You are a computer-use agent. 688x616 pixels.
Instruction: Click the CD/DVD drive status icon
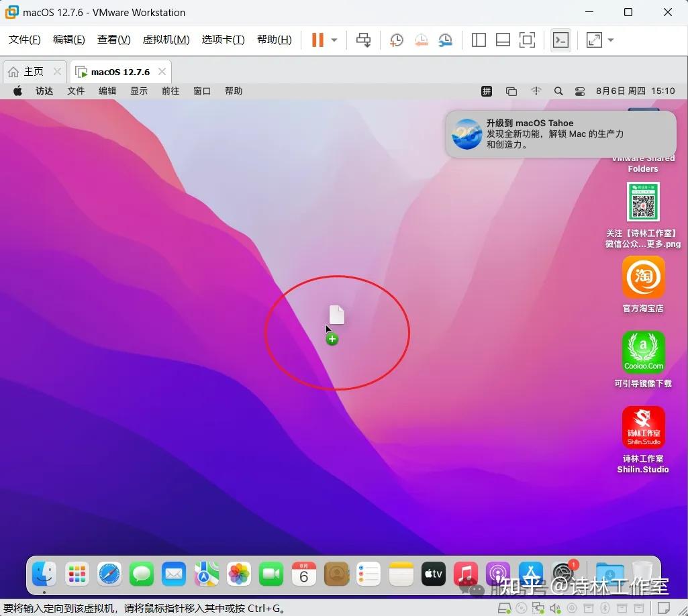(x=522, y=608)
